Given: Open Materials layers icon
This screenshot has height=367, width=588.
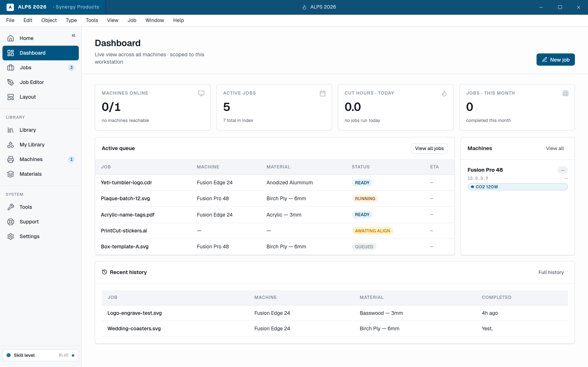Looking at the screenshot, I should pos(11,174).
